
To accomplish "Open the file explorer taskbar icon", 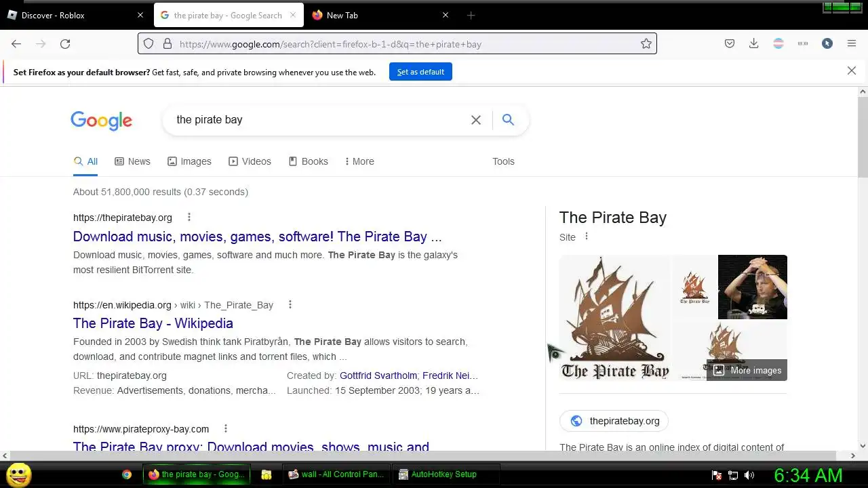I will [x=267, y=474].
